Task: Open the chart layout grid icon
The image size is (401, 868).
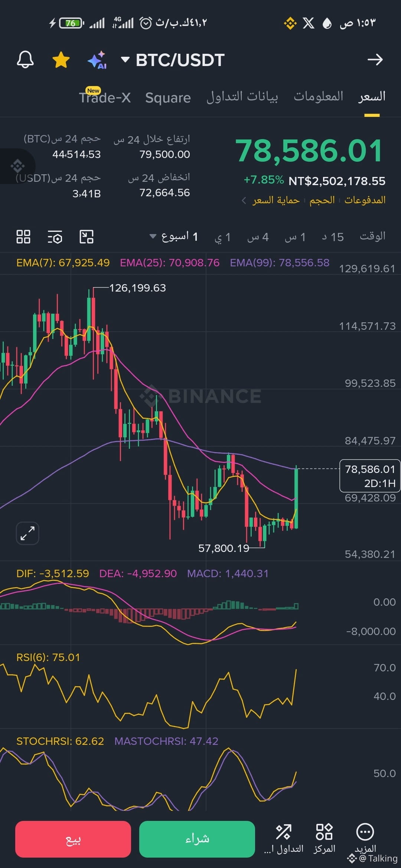Action: [x=23, y=237]
